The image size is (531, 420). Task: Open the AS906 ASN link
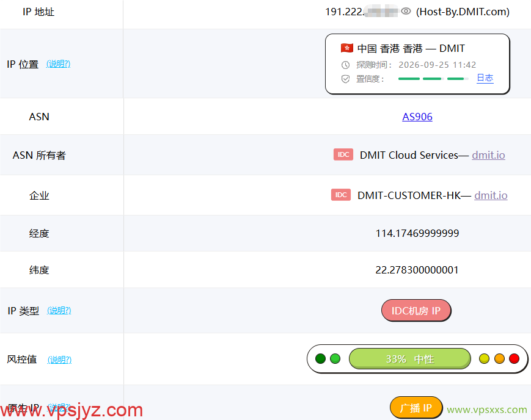click(417, 117)
